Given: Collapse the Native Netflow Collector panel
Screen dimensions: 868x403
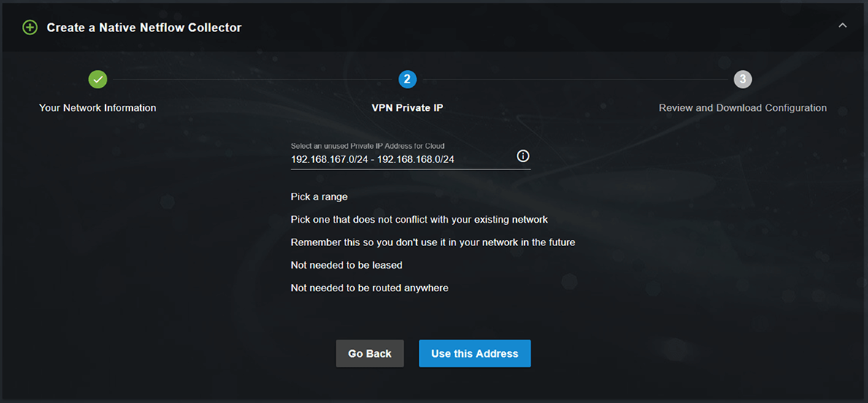Looking at the screenshot, I should pos(842,26).
